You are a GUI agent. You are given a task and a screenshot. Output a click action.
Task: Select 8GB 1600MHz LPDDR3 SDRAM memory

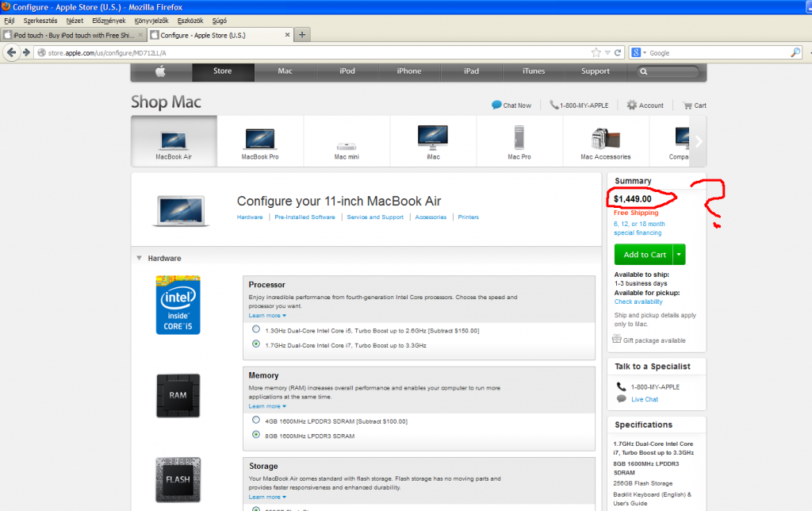(x=256, y=434)
